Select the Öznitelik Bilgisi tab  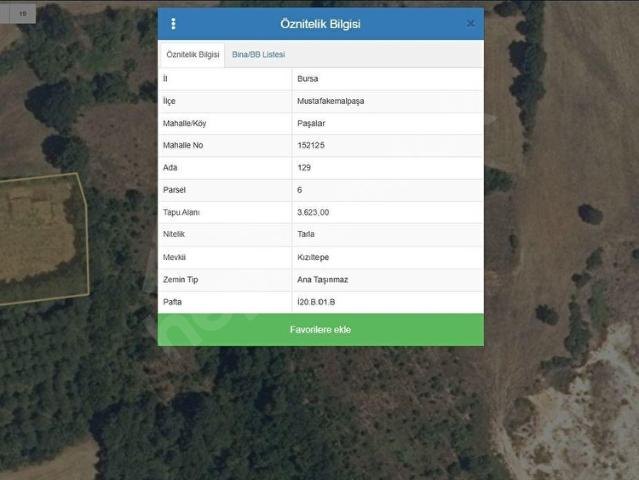[x=192, y=54]
